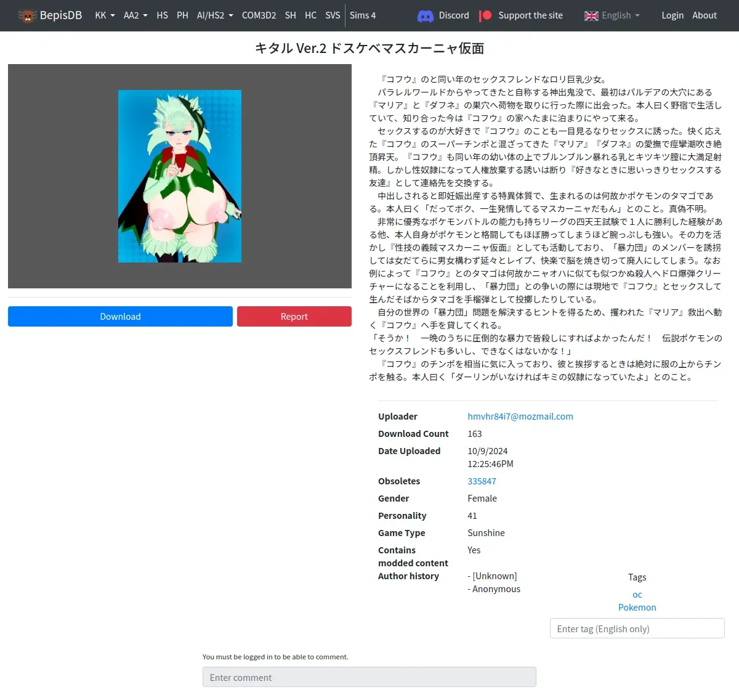The width and height of the screenshot is (739, 700).
Task: Click the Discord text link
Action: 454,15
